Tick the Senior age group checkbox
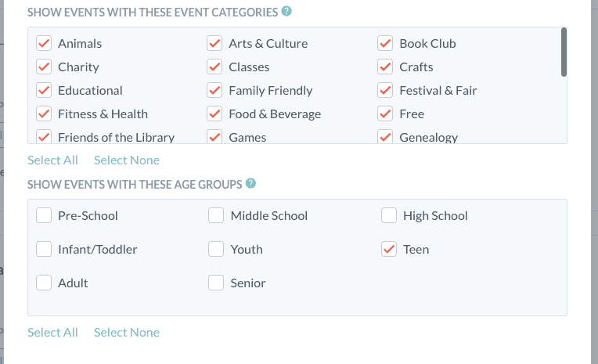Viewport: 598px width, 364px height. 216,283
